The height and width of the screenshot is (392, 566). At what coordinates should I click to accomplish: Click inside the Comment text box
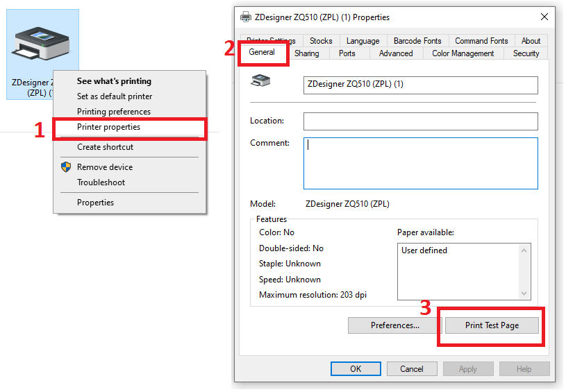(421, 163)
